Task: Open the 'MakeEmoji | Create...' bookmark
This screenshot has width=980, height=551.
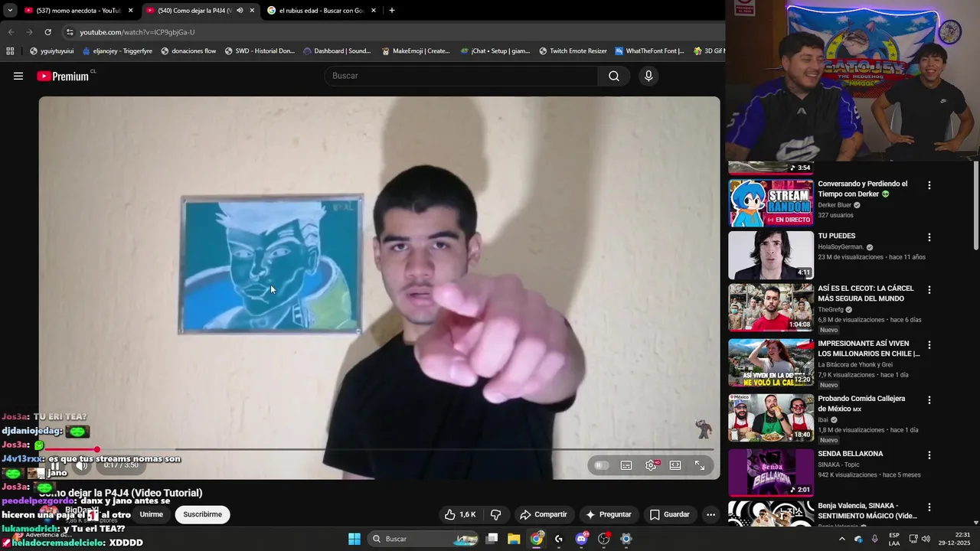Action: click(x=415, y=51)
